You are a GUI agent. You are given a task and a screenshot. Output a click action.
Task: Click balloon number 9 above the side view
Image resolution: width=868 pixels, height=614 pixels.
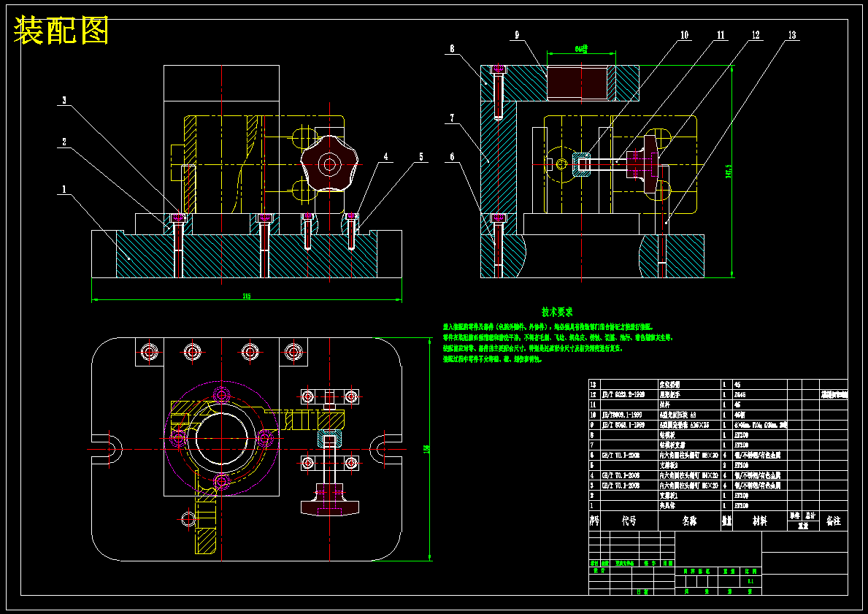516,36
